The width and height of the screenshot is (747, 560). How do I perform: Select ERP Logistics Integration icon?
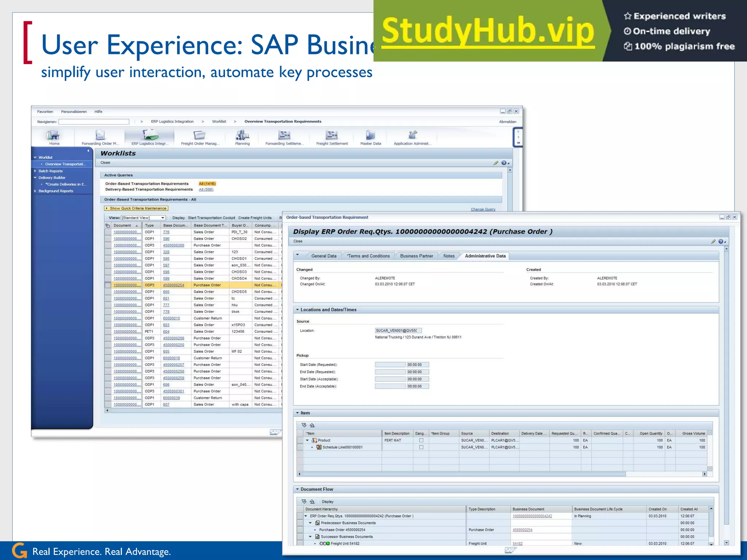[x=150, y=135]
